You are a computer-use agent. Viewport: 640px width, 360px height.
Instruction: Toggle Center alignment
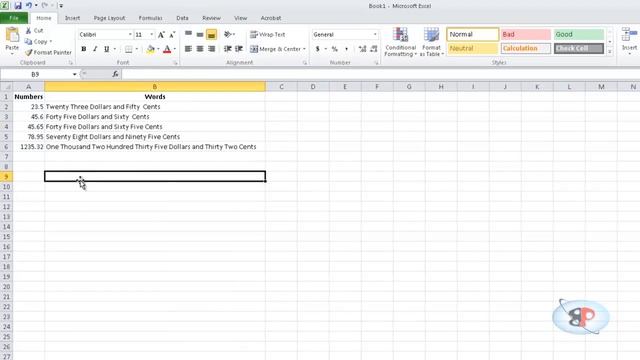[200, 49]
